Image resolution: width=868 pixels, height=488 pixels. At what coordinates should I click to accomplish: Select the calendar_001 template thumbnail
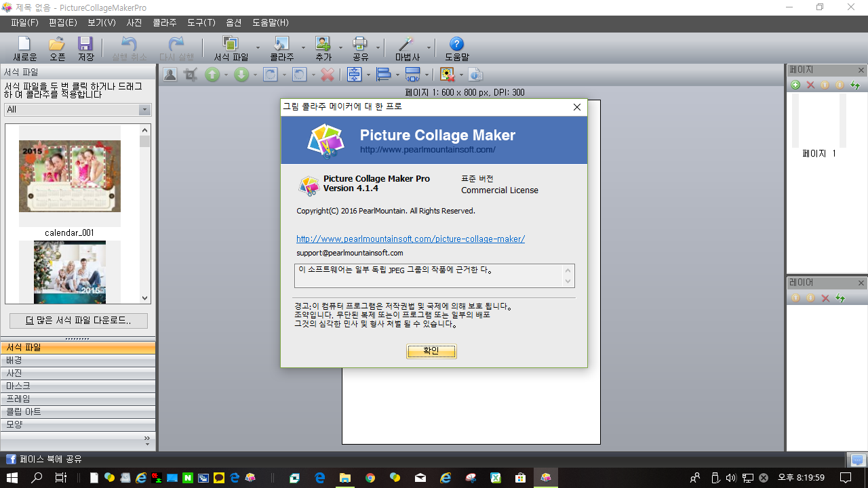click(70, 176)
